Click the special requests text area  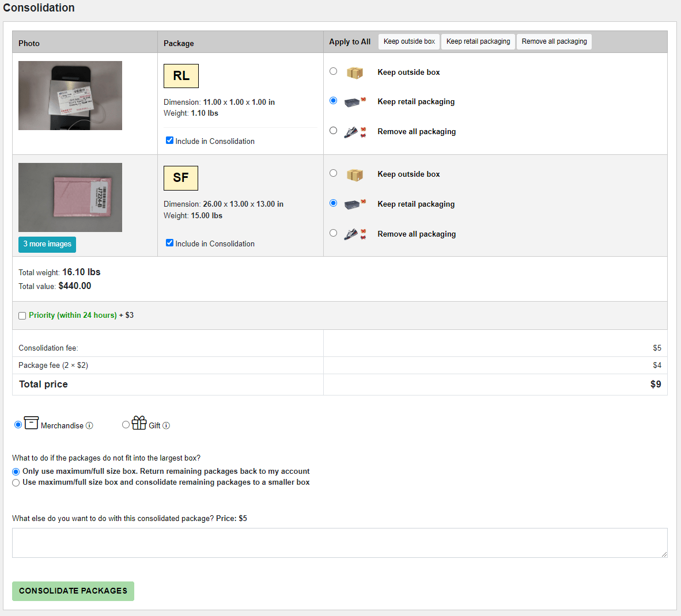click(x=340, y=542)
